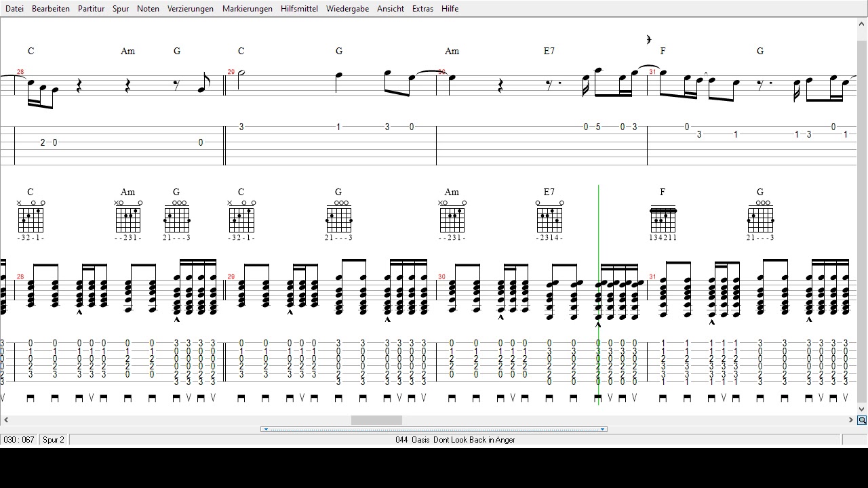Open the Spur menu
Image resolution: width=868 pixels, height=488 pixels.
click(121, 9)
